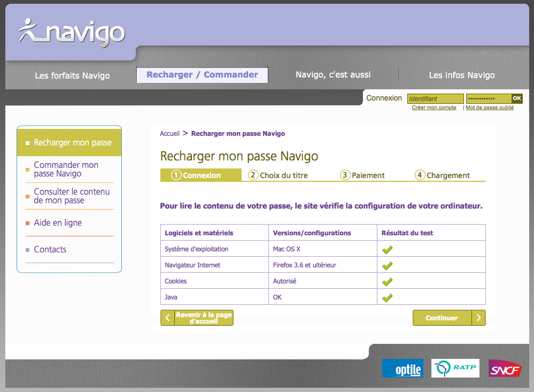Click the Navigo logo in header
Image resolution: width=534 pixels, height=392 pixels.
[72, 33]
